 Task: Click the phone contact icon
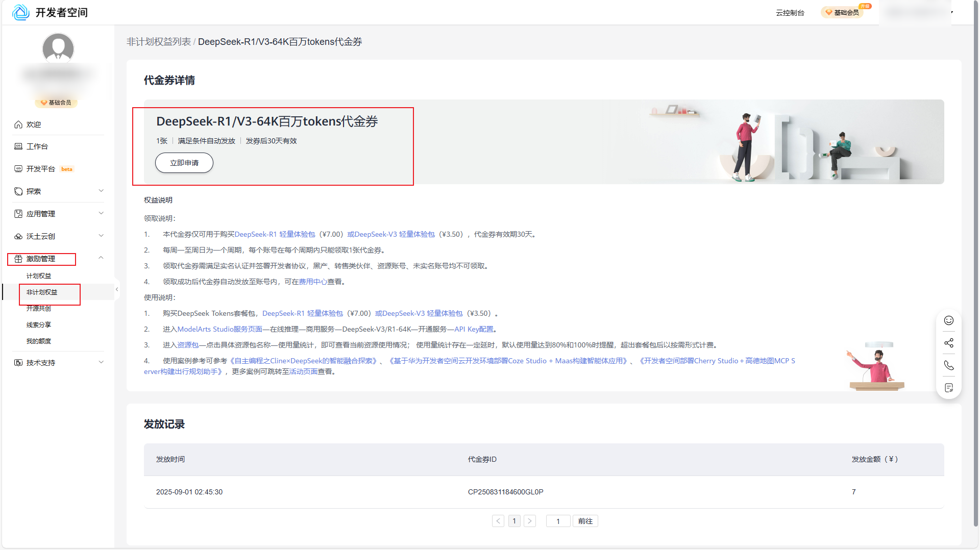tap(949, 365)
